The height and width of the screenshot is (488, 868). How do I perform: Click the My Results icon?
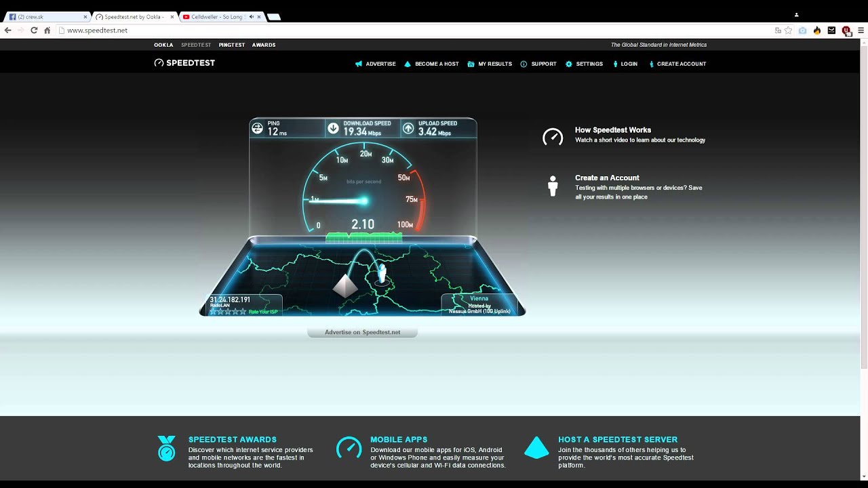(x=471, y=64)
